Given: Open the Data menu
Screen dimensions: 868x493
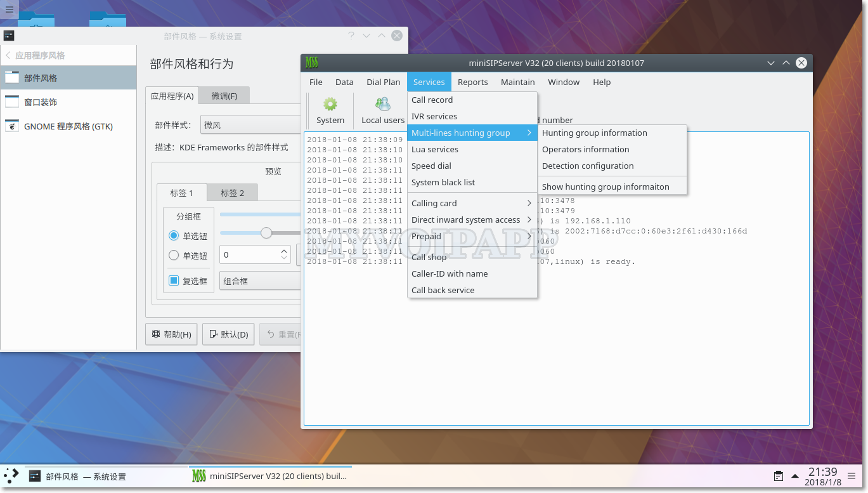Looking at the screenshot, I should coord(344,82).
